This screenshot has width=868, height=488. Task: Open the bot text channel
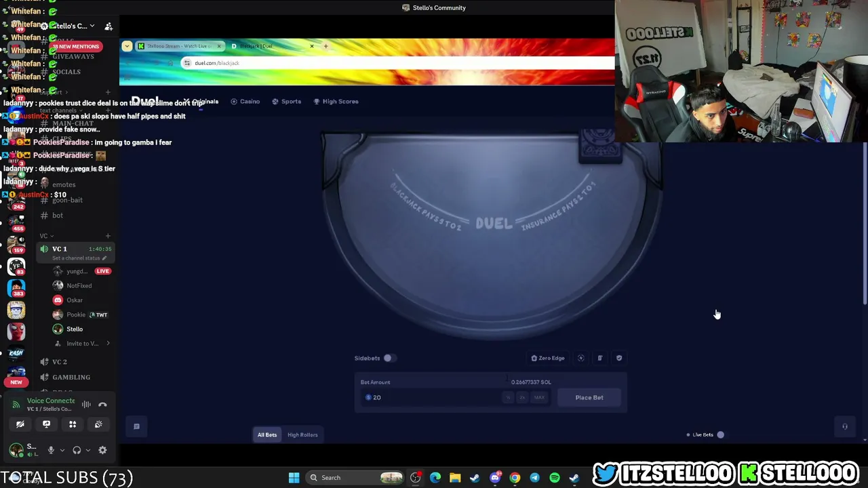(x=58, y=216)
